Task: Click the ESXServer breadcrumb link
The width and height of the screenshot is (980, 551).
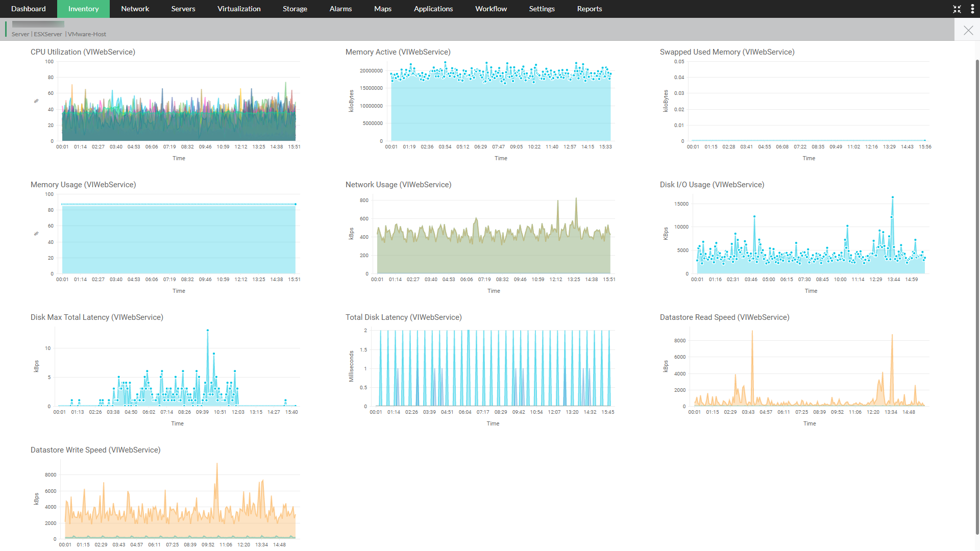Action: [48, 34]
